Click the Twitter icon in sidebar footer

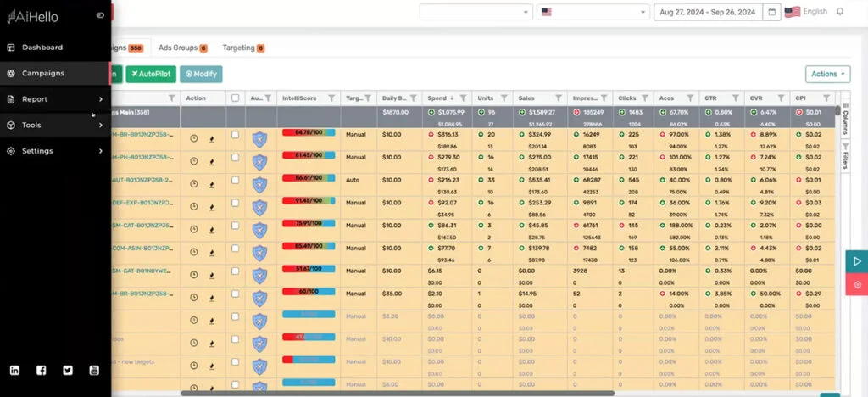tap(68, 370)
